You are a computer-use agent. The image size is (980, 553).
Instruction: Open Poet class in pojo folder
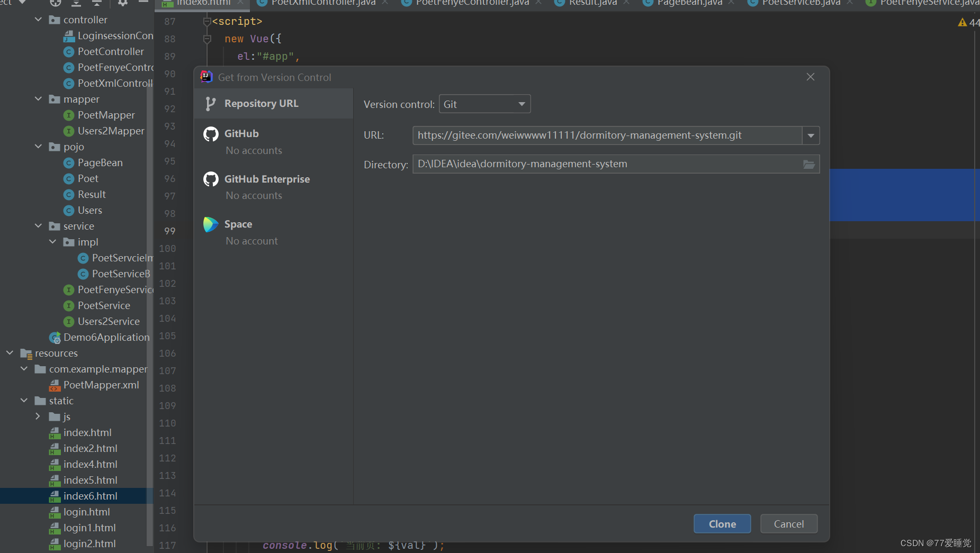(x=81, y=178)
